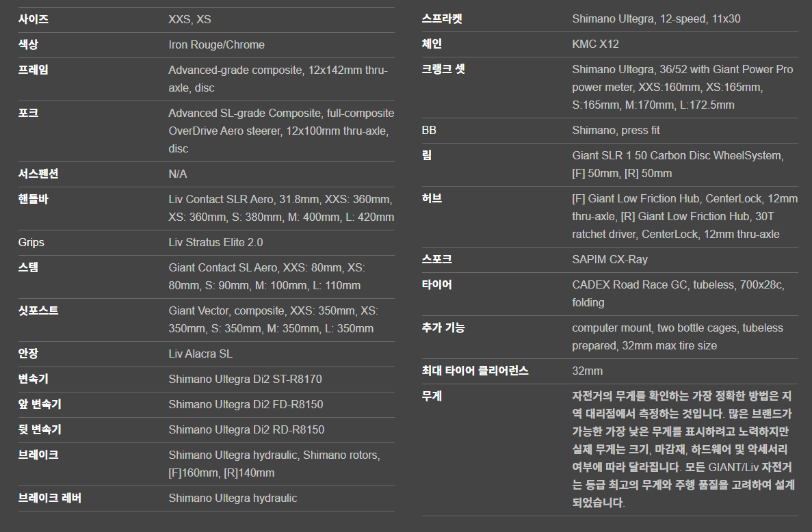
Task: Click the 싯포스트 label
Action: (38, 311)
